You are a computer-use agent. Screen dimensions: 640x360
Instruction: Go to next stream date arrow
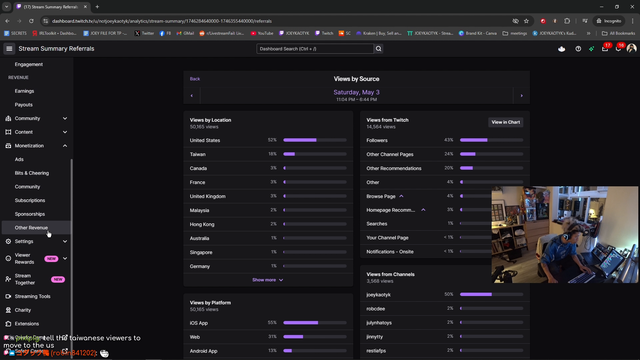[521, 96]
